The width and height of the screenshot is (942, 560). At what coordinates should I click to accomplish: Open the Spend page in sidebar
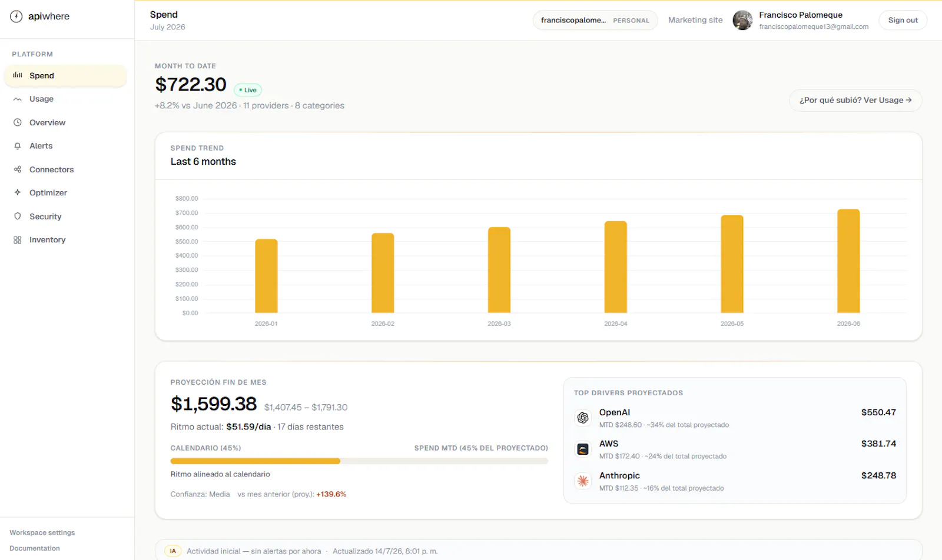pos(65,75)
